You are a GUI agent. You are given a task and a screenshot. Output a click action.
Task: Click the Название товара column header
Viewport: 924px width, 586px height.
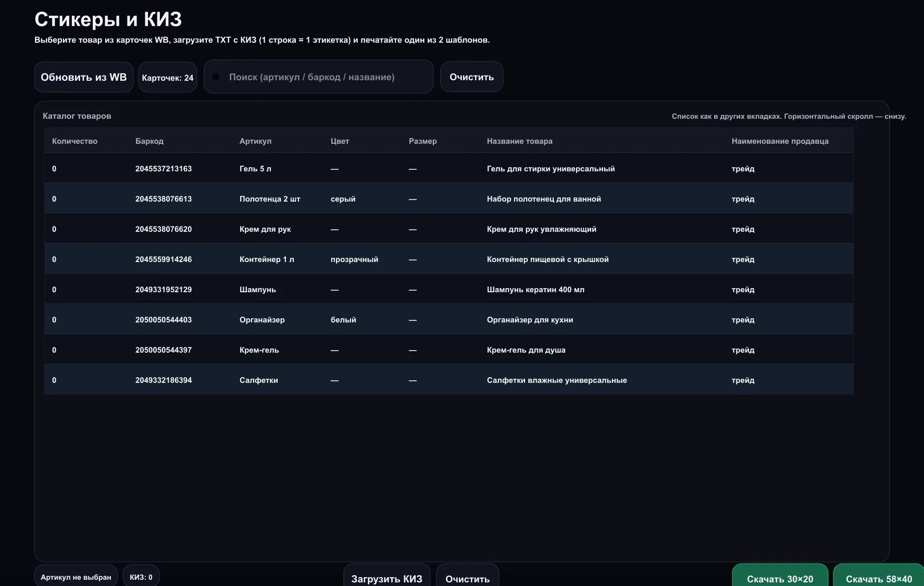point(520,141)
